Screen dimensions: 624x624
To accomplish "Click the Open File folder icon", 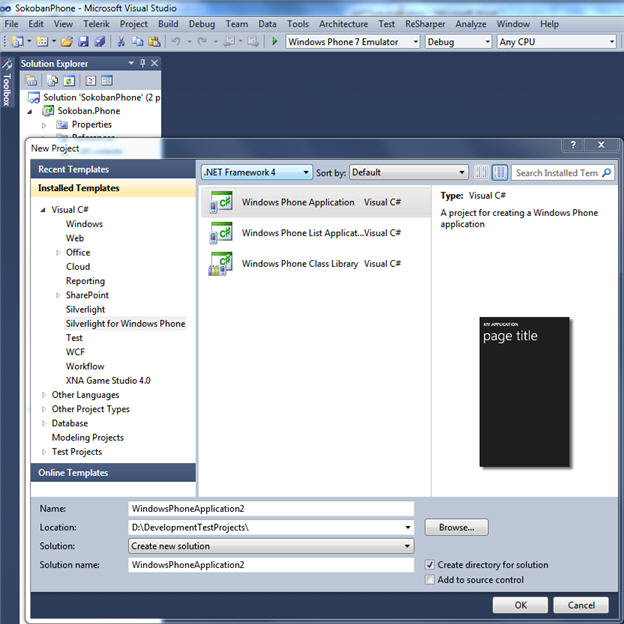I will pos(67,41).
